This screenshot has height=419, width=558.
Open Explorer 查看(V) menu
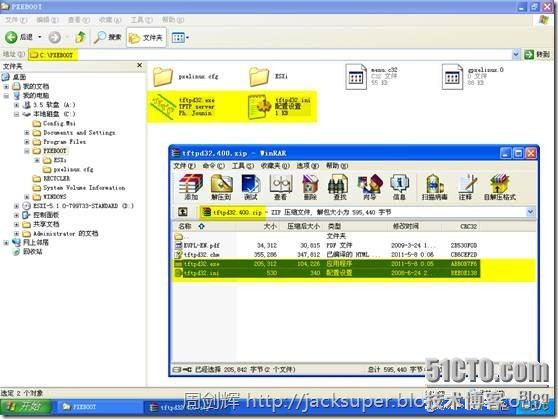(x=79, y=20)
